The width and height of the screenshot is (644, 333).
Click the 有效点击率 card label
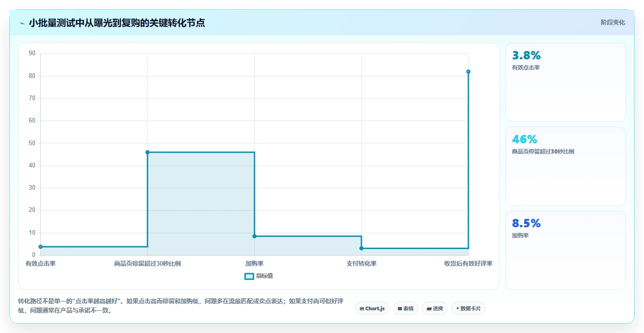[x=526, y=68]
